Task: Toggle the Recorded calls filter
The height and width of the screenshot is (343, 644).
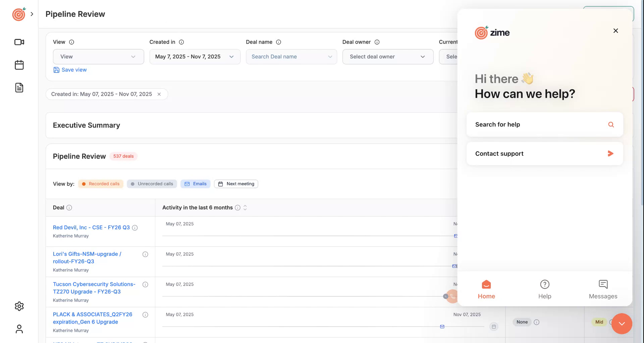Action: [101, 184]
